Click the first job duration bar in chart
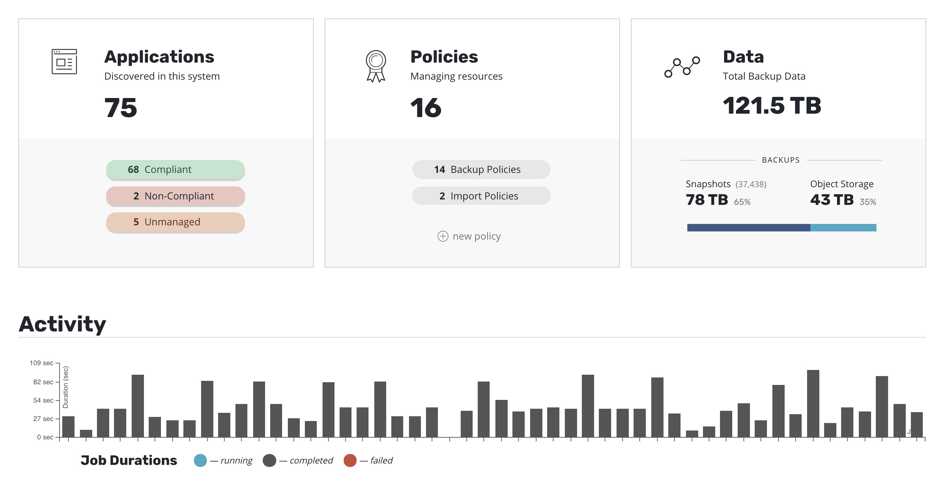Screen dimensions: 950x486 (x=68, y=427)
